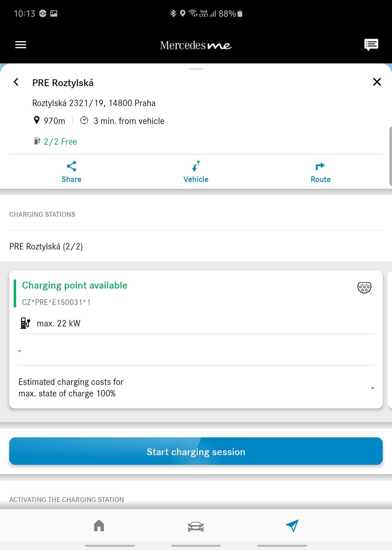Tap the panel's vertical scrollbar
Viewport: 392px width, 550px height.
390,156
